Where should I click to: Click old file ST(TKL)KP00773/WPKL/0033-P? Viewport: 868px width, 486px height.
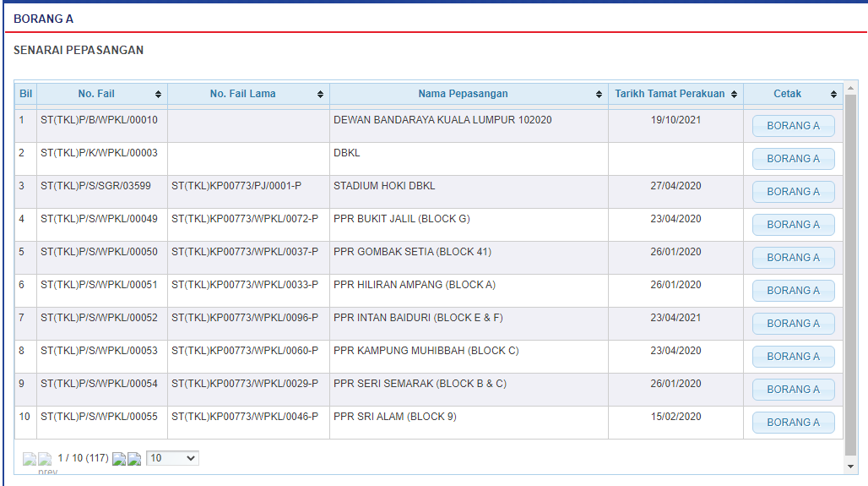(245, 284)
